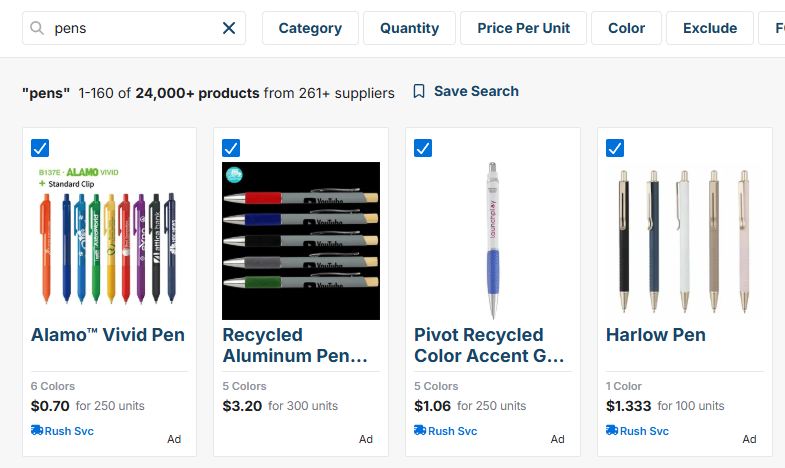The height and width of the screenshot is (468, 785).
Task: Toggle the Harlow Pen selection checkbox
Action: 615,148
